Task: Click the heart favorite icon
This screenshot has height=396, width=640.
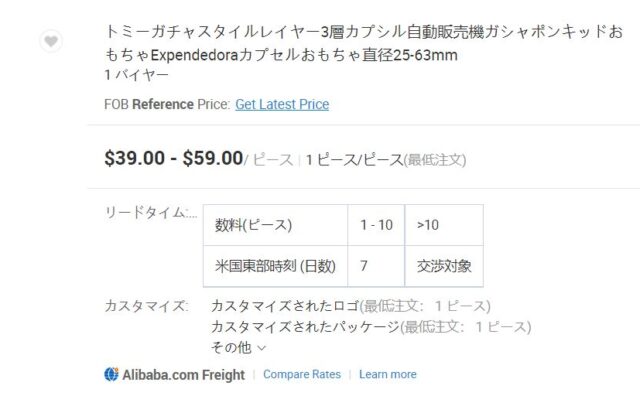Action: click(51, 41)
